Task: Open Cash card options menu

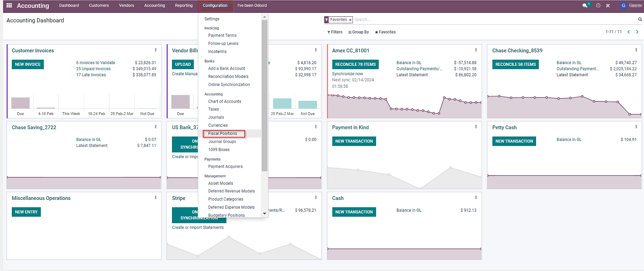Action: click(476, 198)
